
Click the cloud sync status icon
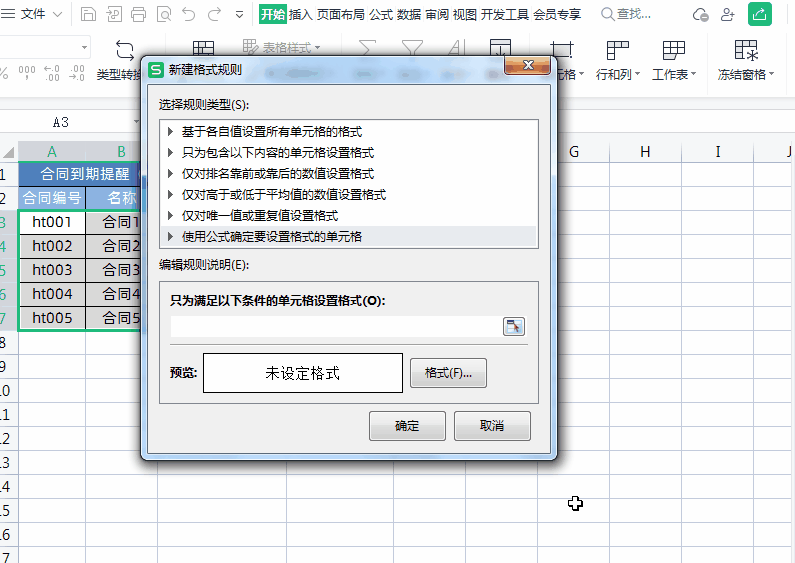pyautogui.click(x=700, y=14)
